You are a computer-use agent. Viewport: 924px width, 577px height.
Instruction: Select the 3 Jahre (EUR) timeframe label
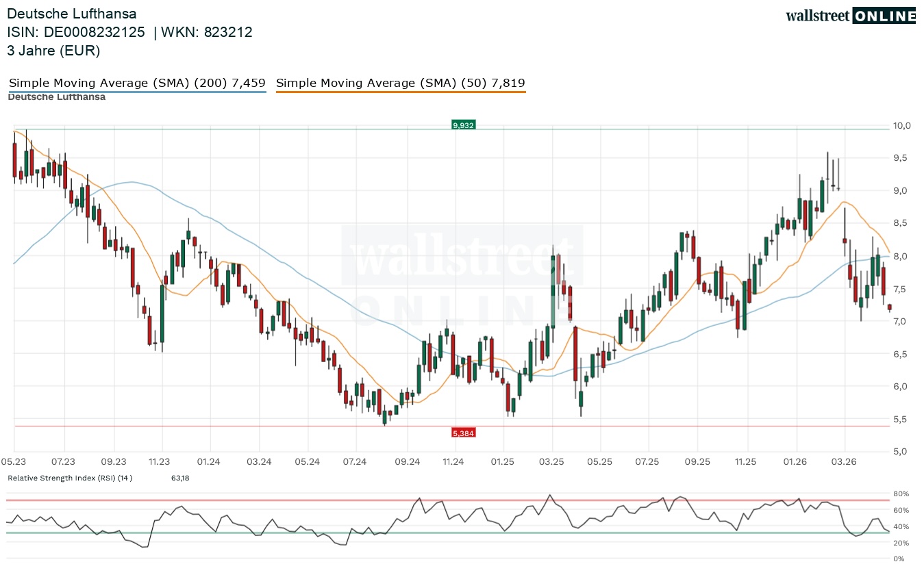click(53, 51)
